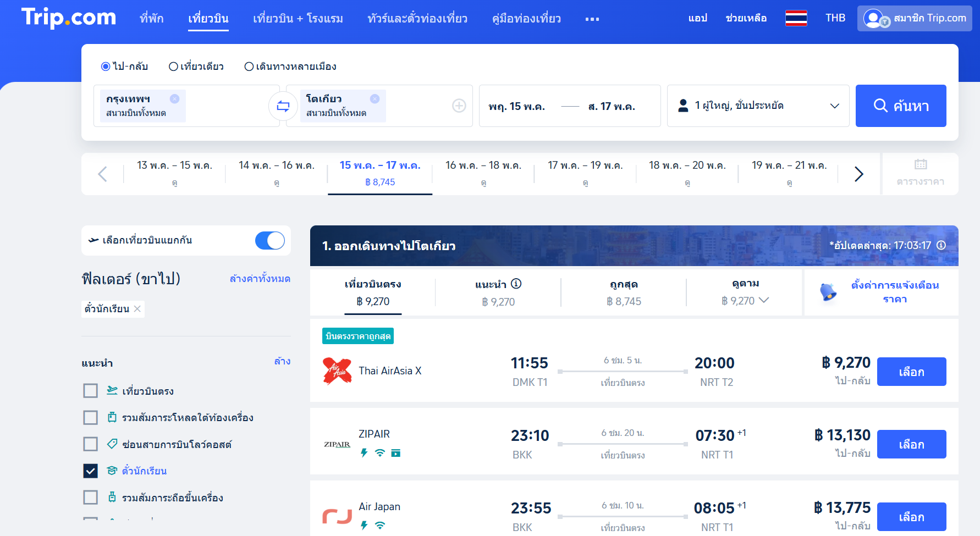Click the Air Japan airline logo
The width and height of the screenshot is (980, 536).
point(337,516)
